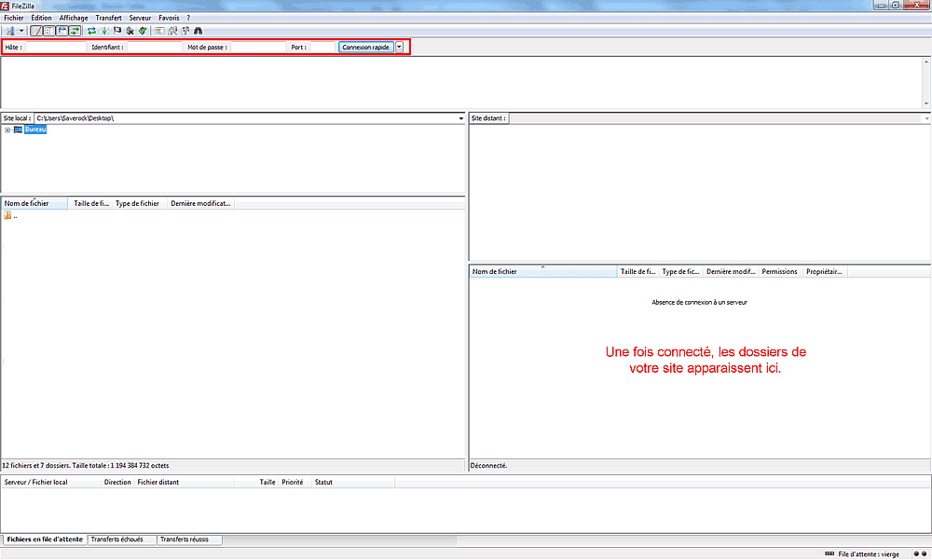
Task: Click the Direction queue column header
Action: pos(117,482)
